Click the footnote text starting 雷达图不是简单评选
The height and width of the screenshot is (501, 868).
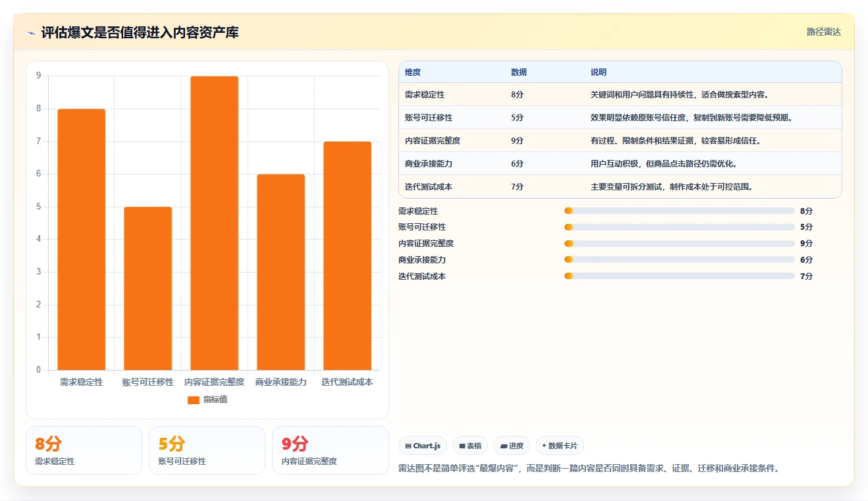point(589,469)
